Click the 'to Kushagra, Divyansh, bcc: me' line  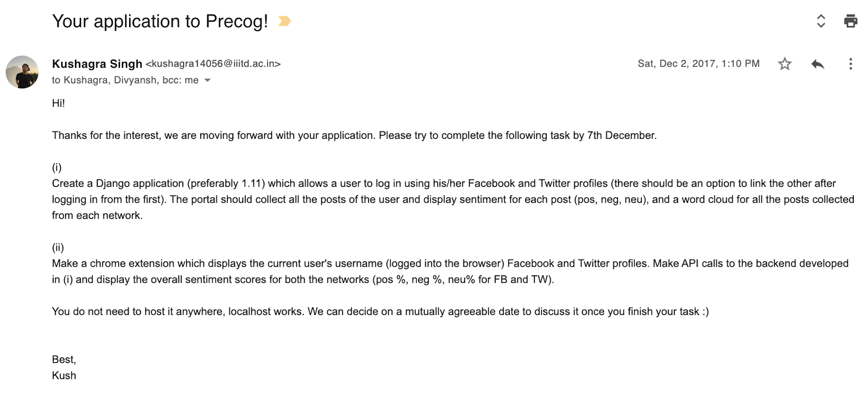pos(125,80)
